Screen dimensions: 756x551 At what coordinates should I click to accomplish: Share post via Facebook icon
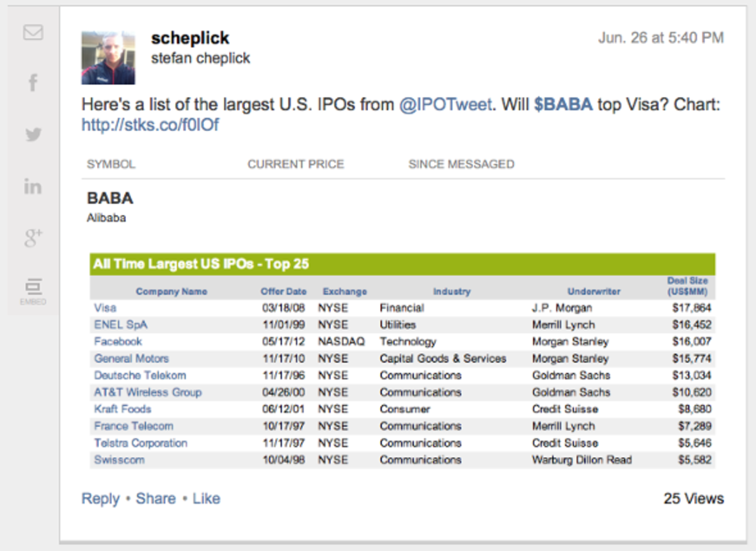click(33, 82)
